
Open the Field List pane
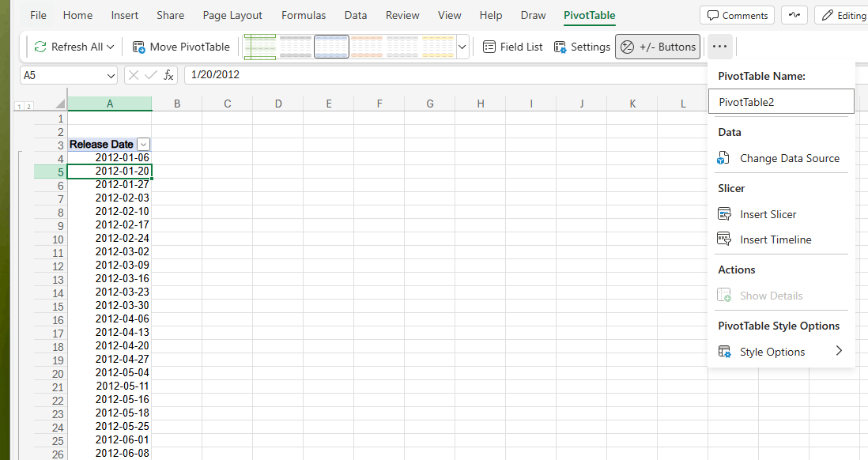[x=512, y=47]
